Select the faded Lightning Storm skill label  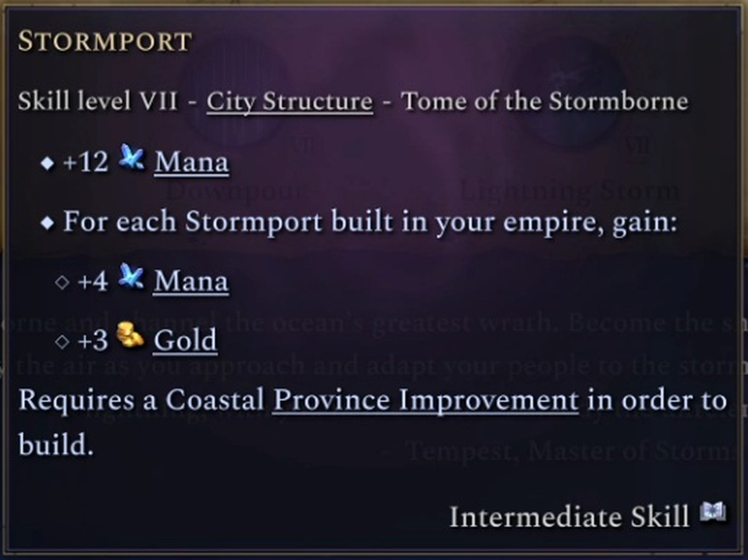click(x=570, y=190)
